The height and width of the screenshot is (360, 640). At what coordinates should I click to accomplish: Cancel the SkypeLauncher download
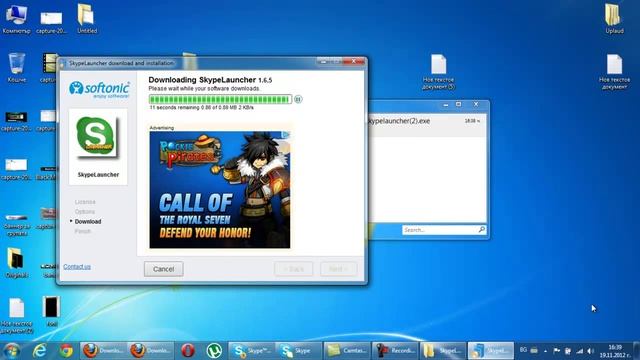point(164,269)
